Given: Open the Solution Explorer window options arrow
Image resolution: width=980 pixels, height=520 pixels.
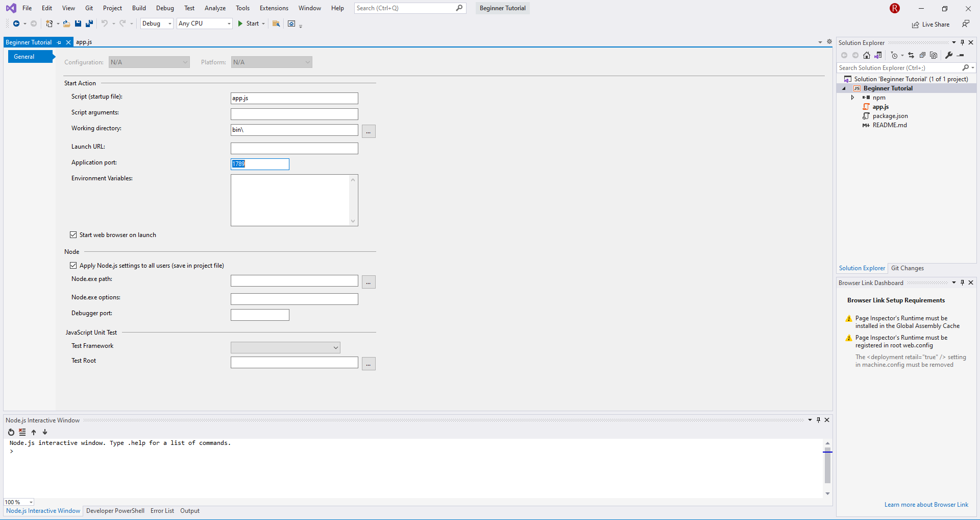Looking at the screenshot, I should [x=954, y=42].
